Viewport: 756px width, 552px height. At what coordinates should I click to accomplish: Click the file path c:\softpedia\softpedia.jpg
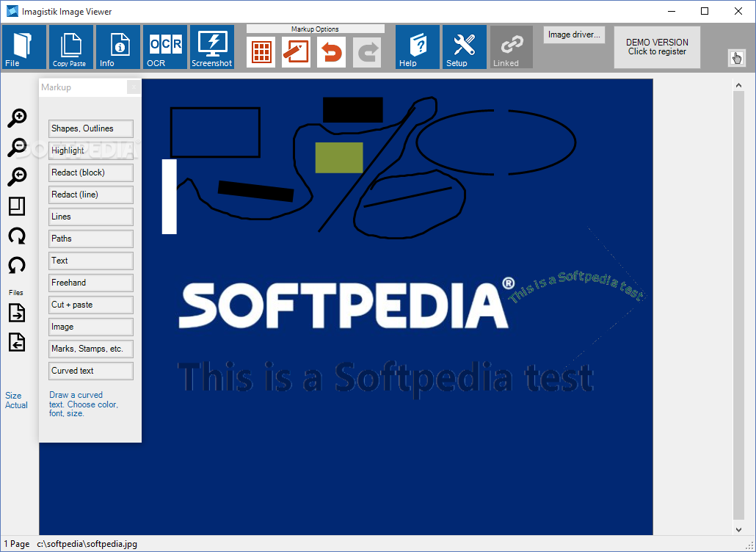tap(87, 544)
